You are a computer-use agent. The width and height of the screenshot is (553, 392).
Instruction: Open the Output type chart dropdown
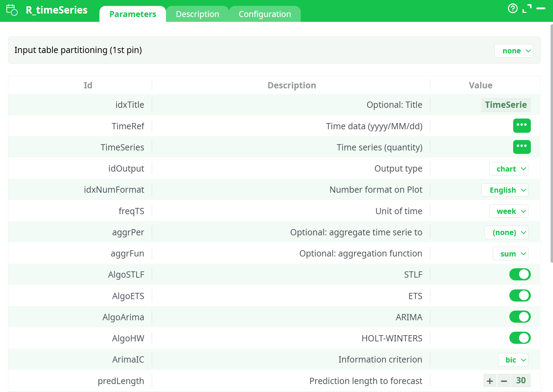point(509,169)
